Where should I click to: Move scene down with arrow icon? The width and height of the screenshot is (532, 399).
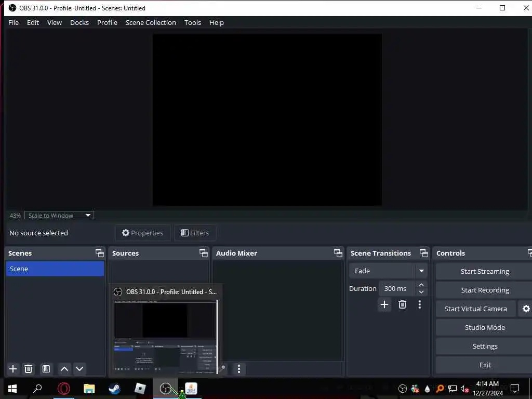(x=79, y=369)
